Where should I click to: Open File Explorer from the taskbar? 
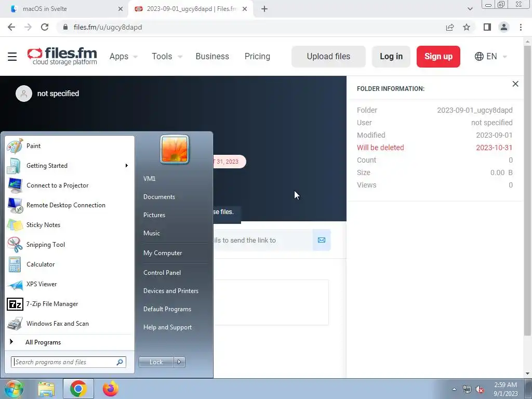[x=46, y=389]
